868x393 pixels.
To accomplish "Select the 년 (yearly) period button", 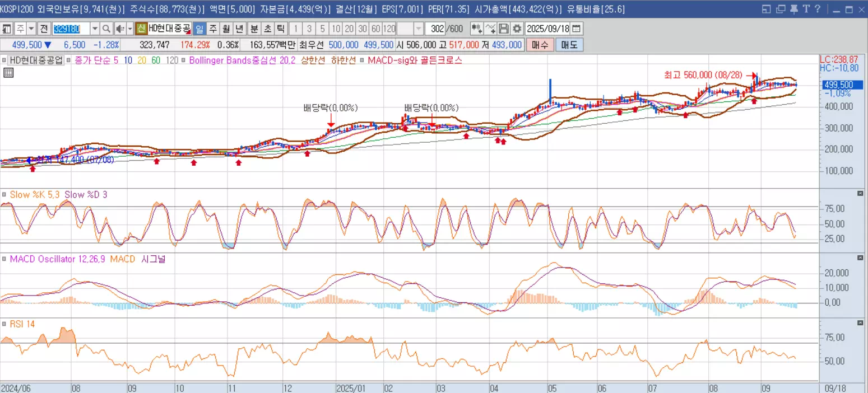I will tap(239, 29).
